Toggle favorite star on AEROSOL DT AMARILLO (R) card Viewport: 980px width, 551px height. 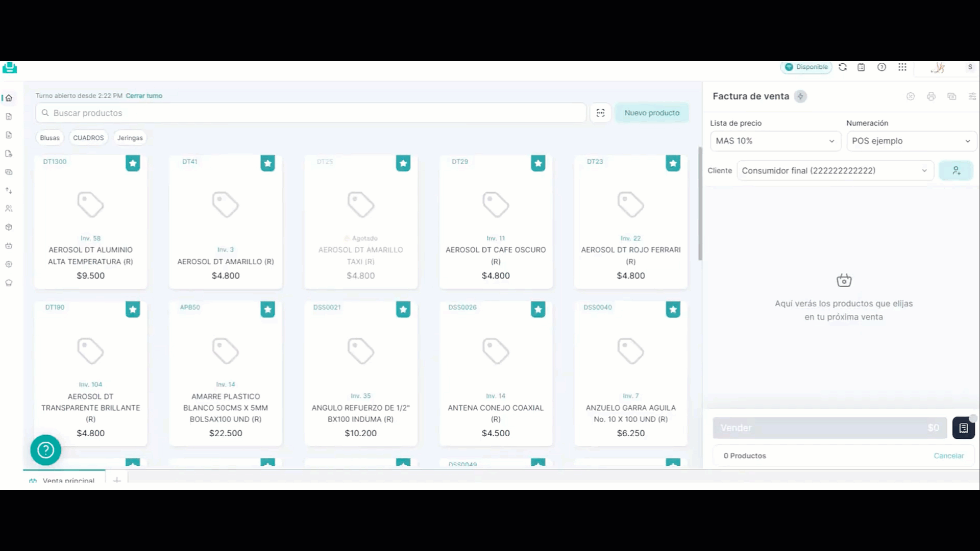coord(267,163)
